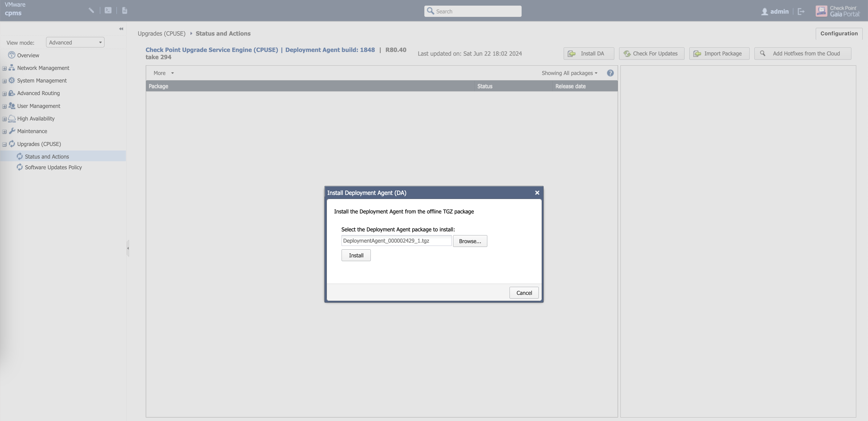868x421 pixels.
Task: Click the configuration lock pencil icon
Action: pos(91,10)
